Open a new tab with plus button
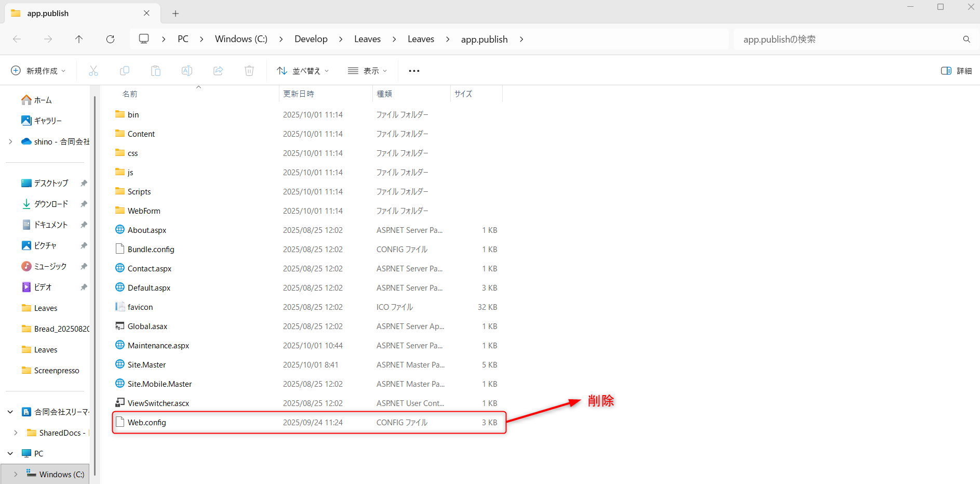 (x=176, y=14)
